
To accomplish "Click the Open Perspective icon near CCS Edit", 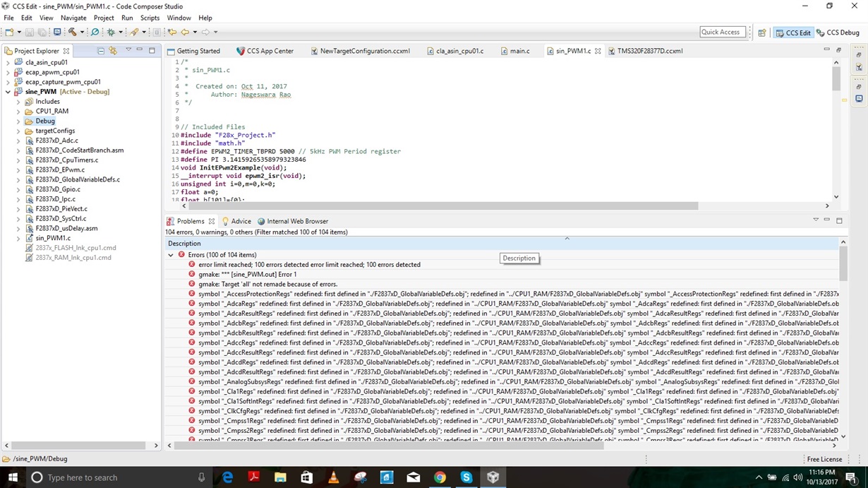I will [x=761, y=32].
